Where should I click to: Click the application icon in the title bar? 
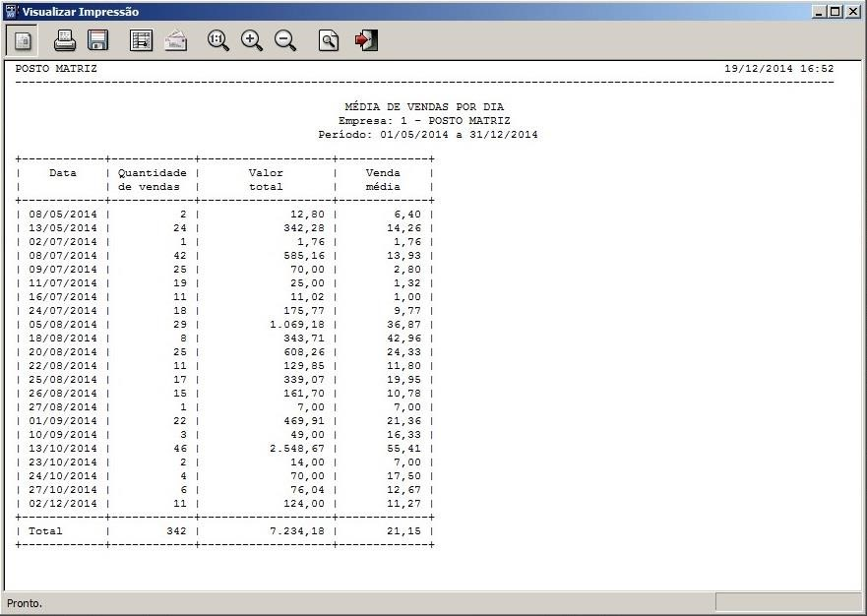(x=11, y=11)
